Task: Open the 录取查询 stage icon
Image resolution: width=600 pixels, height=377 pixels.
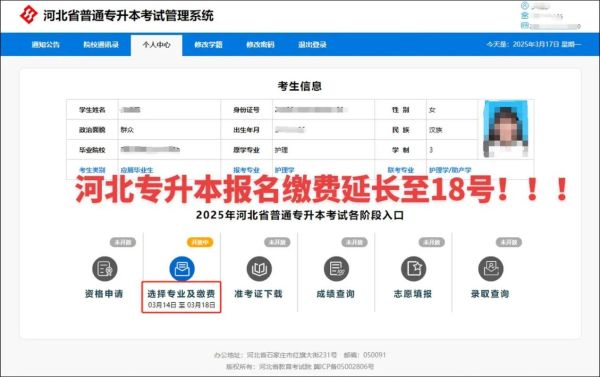Action: [491, 269]
